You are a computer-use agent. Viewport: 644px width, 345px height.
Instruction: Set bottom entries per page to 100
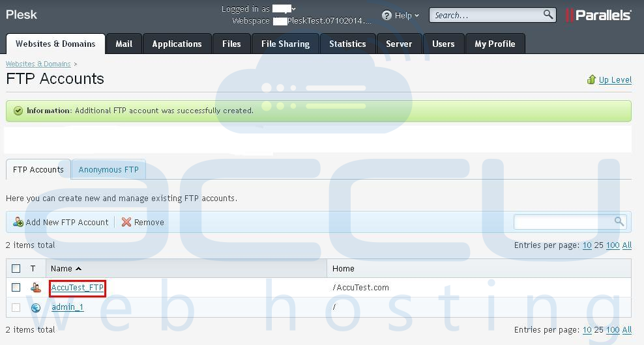click(x=613, y=330)
